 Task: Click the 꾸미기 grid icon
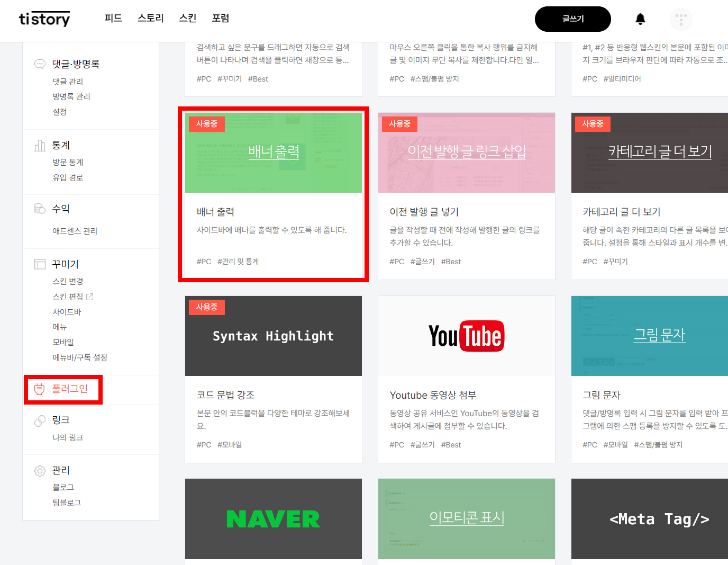(x=40, y=263)
